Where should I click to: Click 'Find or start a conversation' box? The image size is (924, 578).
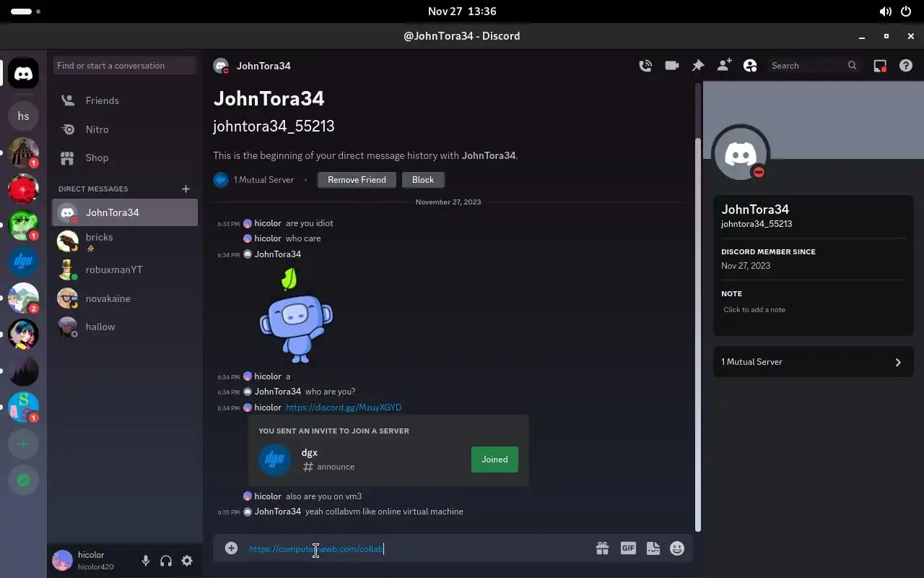click(x=125, y=66)
